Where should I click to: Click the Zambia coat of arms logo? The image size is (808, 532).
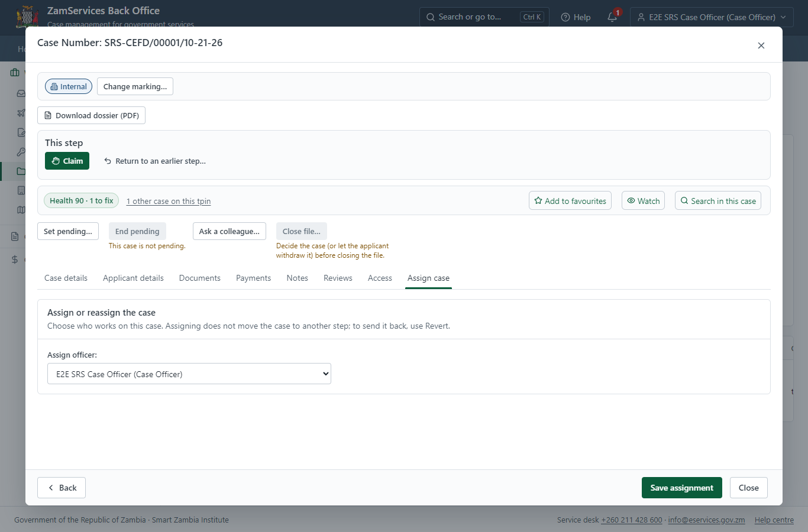(x=27, y=17)
